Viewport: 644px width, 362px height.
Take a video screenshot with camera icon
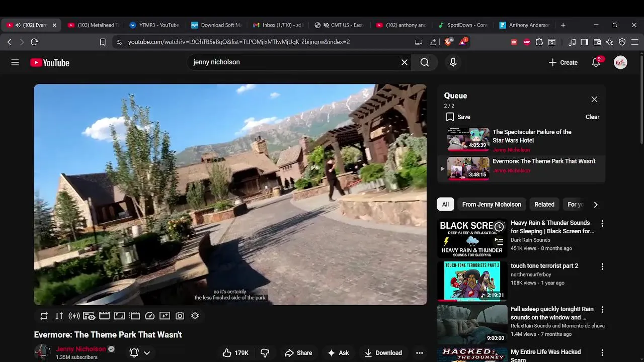pyautogui.click(x=180, y=316)
